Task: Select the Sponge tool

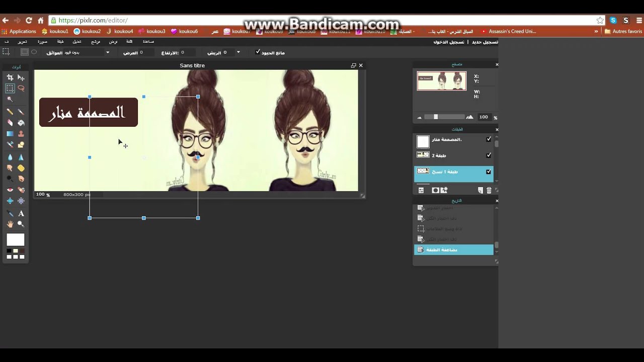Action: tap(21, 168)
